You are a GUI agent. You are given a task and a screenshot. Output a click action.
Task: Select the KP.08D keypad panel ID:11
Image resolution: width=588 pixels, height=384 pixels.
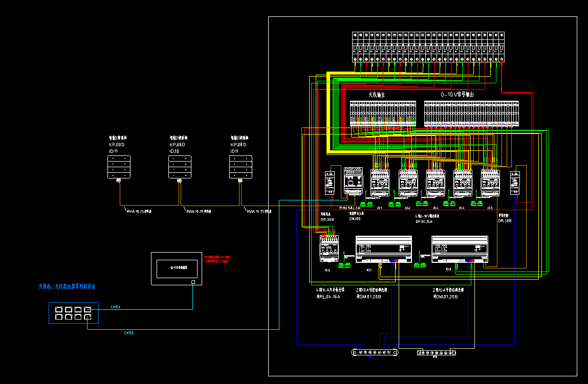tap(119, 167)
